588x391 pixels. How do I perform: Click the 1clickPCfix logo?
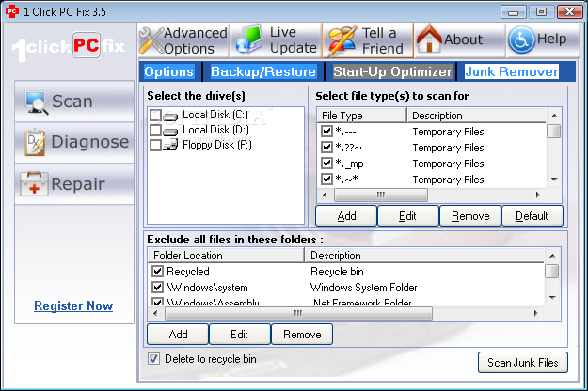point(69,46)
